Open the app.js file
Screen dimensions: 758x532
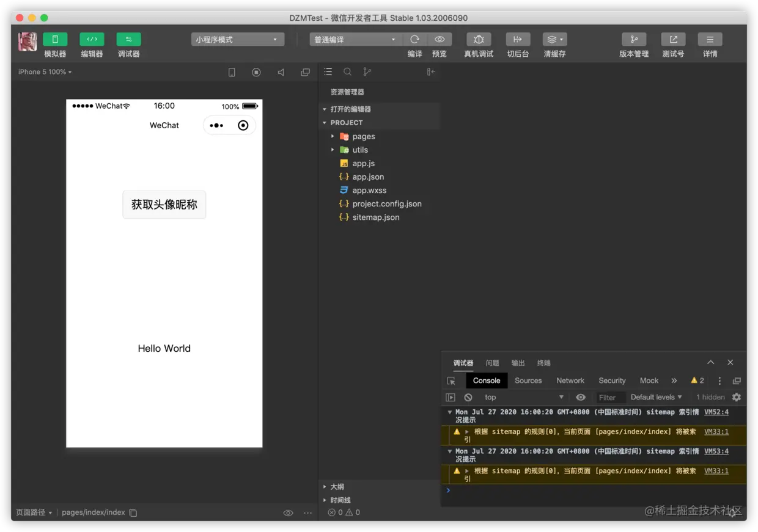(379, 164)
